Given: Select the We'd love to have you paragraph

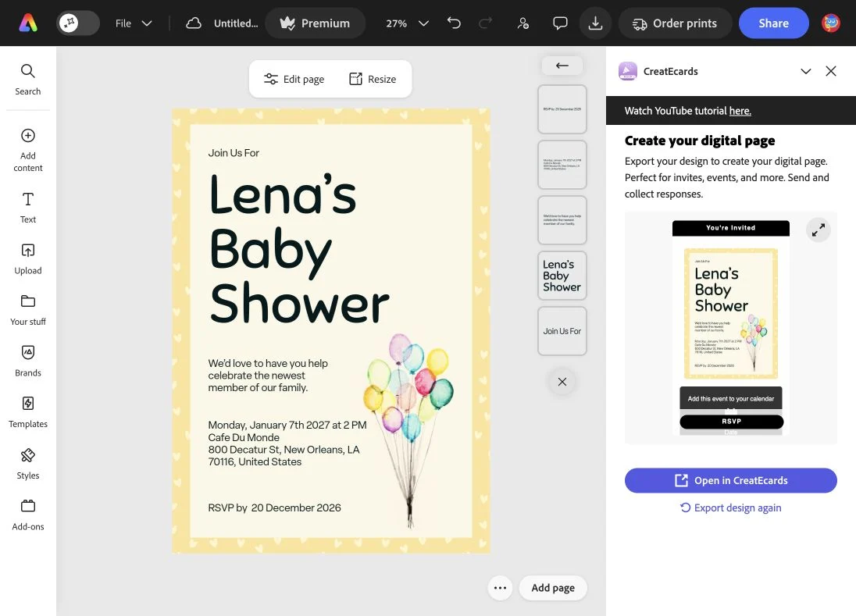Looking at the screenshot, I should tap(267, 376).
